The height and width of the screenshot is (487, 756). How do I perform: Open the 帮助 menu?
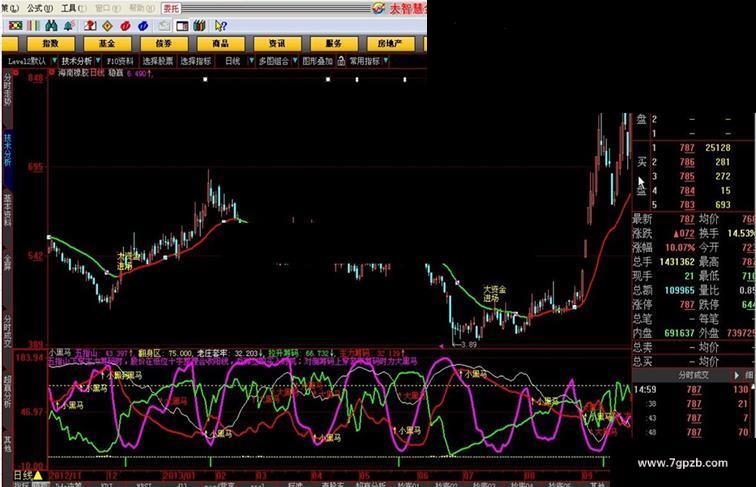pos(142,8)
